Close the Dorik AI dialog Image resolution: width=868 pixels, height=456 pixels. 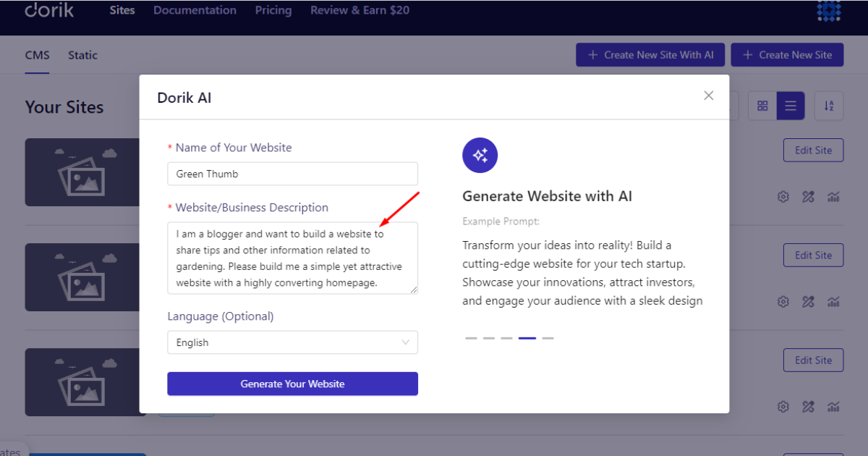tap(709, 96)
